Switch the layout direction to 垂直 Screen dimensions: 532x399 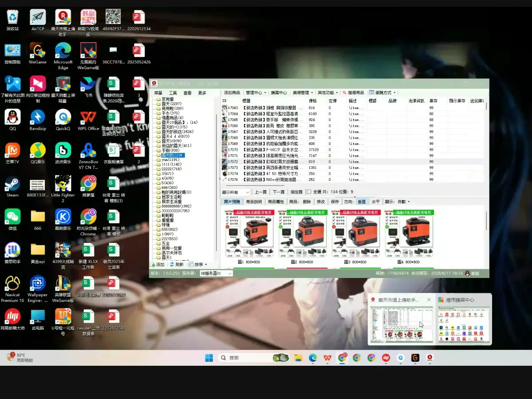coord(361,202)
